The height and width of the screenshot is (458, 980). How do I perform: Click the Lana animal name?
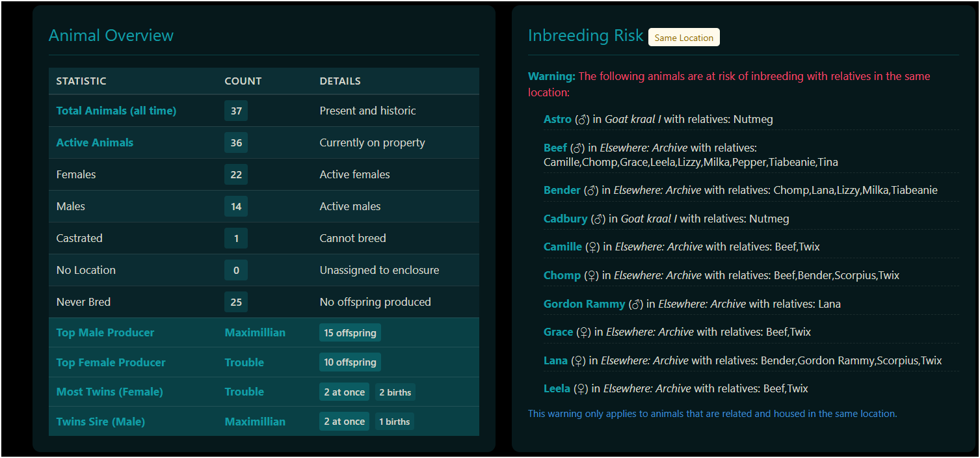click(x=555, y=361)
